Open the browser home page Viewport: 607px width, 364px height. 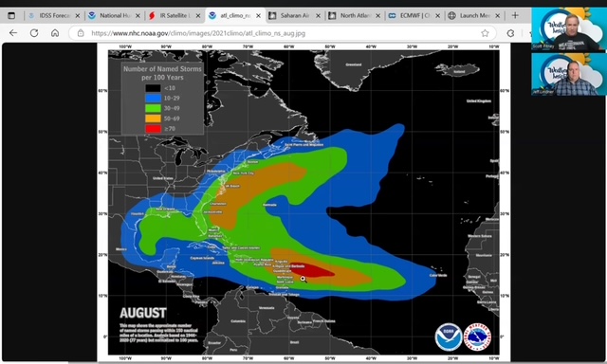[55, 33]
